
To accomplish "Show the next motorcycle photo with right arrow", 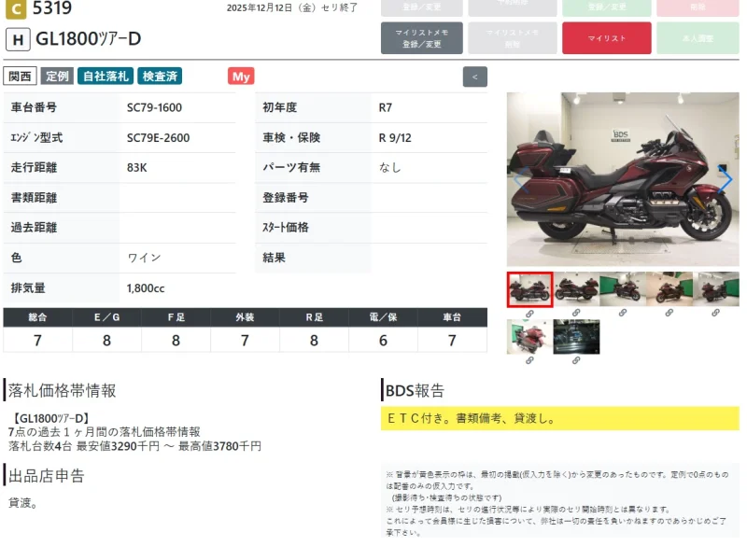I will pos(726,179).
